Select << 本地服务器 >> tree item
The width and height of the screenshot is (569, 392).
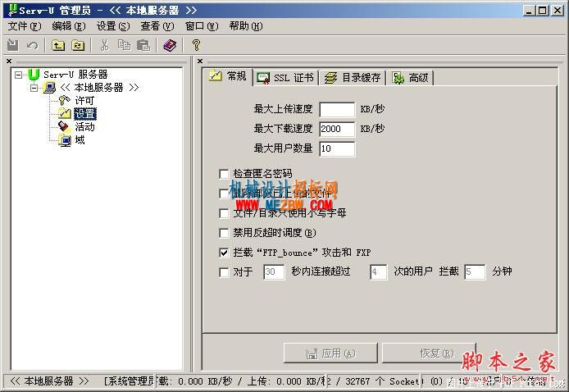click(99, 88)
